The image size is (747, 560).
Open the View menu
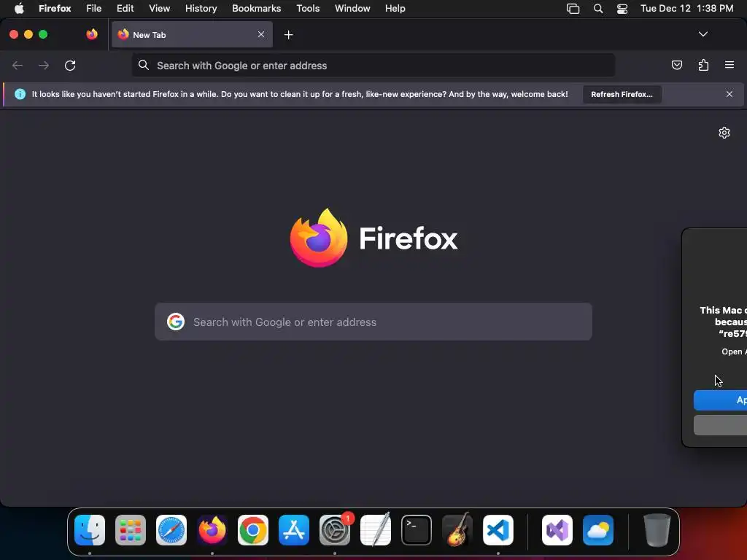tap(159, 8)
